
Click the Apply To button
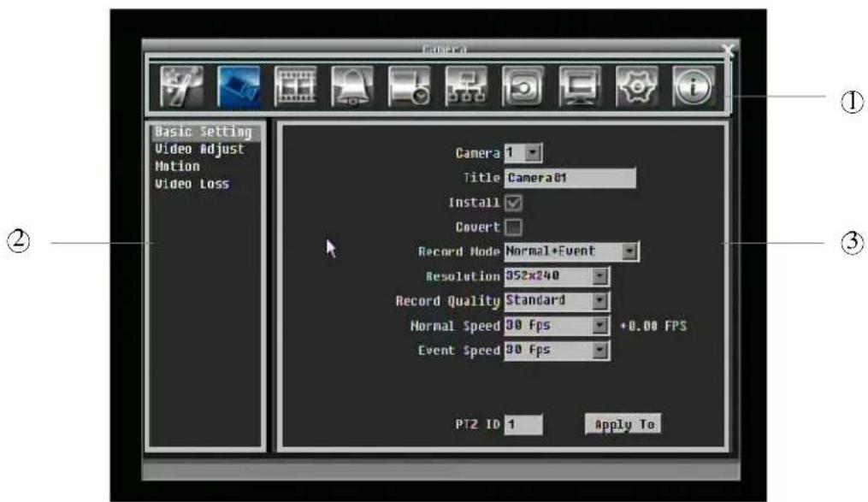click(623, 424)
